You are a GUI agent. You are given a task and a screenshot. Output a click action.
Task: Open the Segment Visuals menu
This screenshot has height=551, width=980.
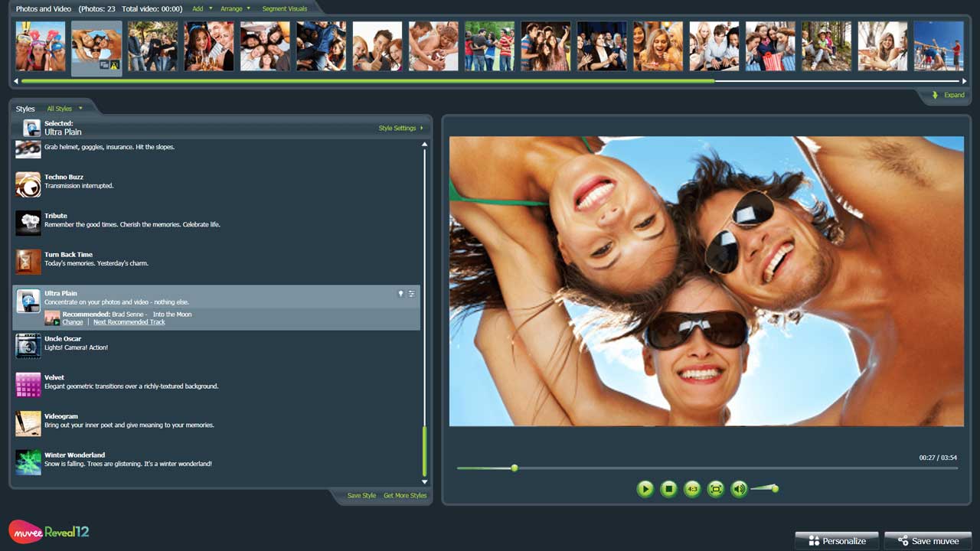284,9
